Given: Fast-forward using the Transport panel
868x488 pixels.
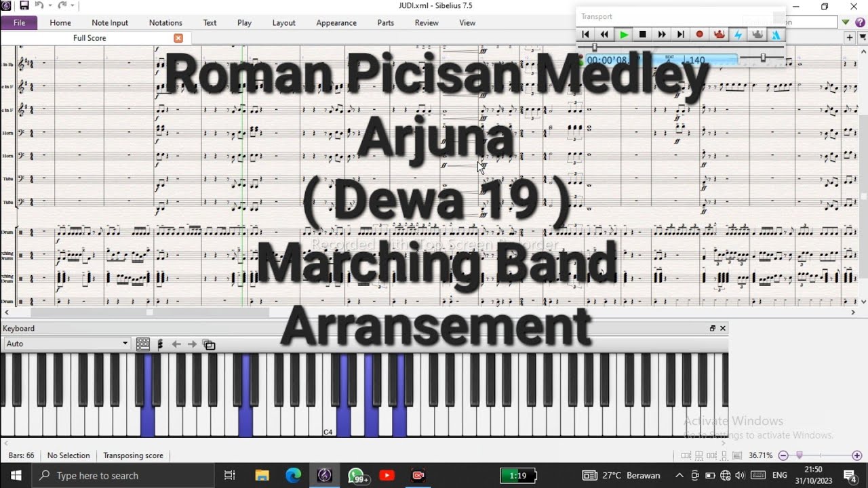Looking at the screenshot, I should pyautogui.click(x=662, y=35).
